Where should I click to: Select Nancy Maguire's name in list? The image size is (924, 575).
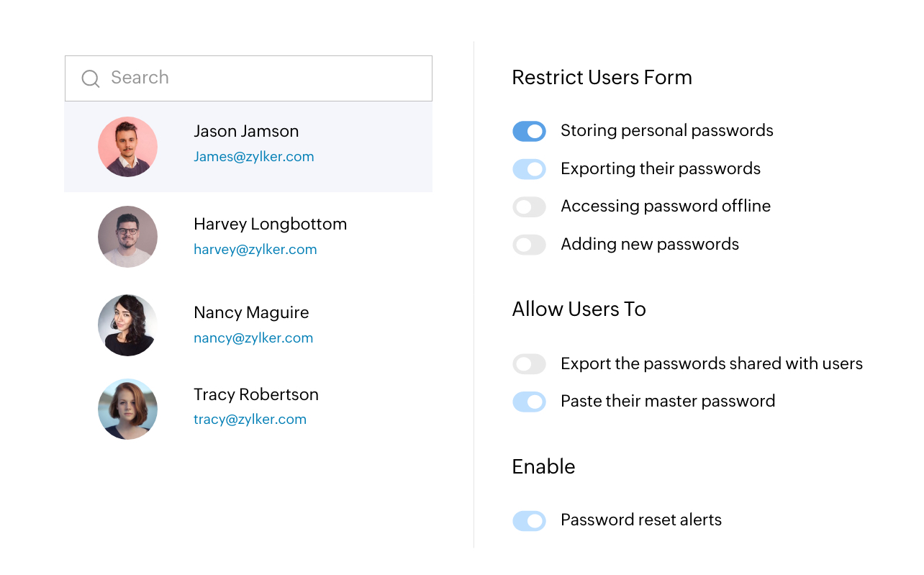click(x=251, y=313)
